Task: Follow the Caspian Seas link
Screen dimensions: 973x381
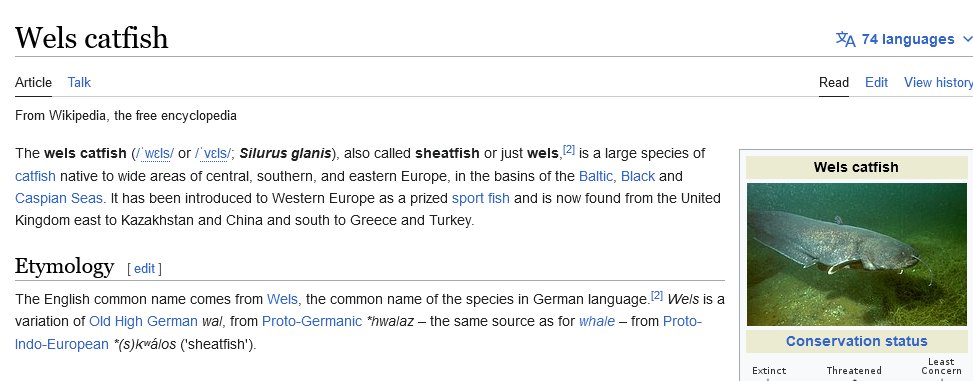Action: pyautogui.click(x=60, y=199)
